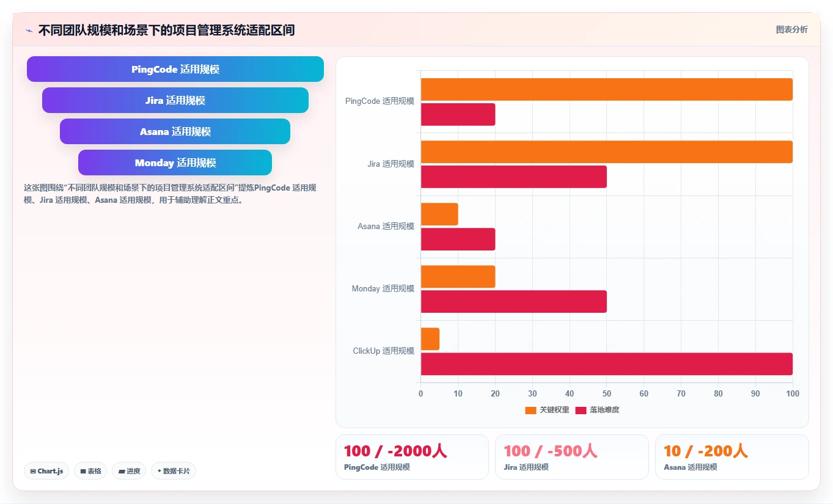Toggle the 落地难度 red legend swatch
The width and height of the screenshot is (833, 504).
(581, 410)
